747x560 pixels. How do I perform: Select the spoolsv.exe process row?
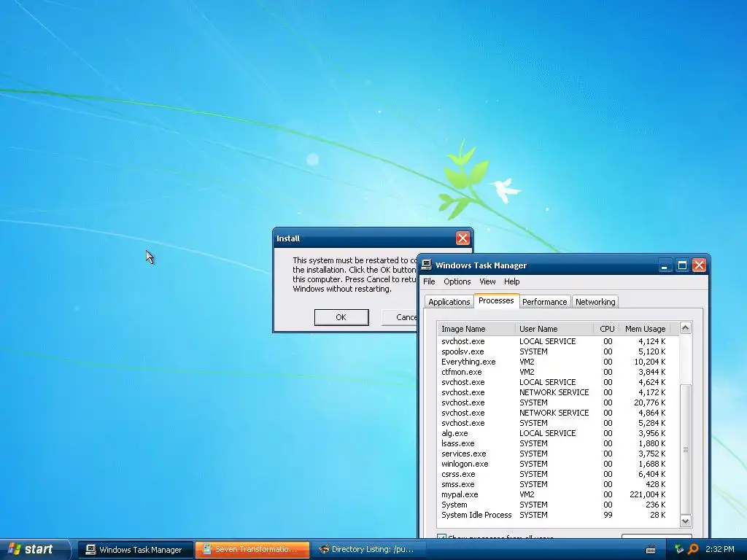557,351
